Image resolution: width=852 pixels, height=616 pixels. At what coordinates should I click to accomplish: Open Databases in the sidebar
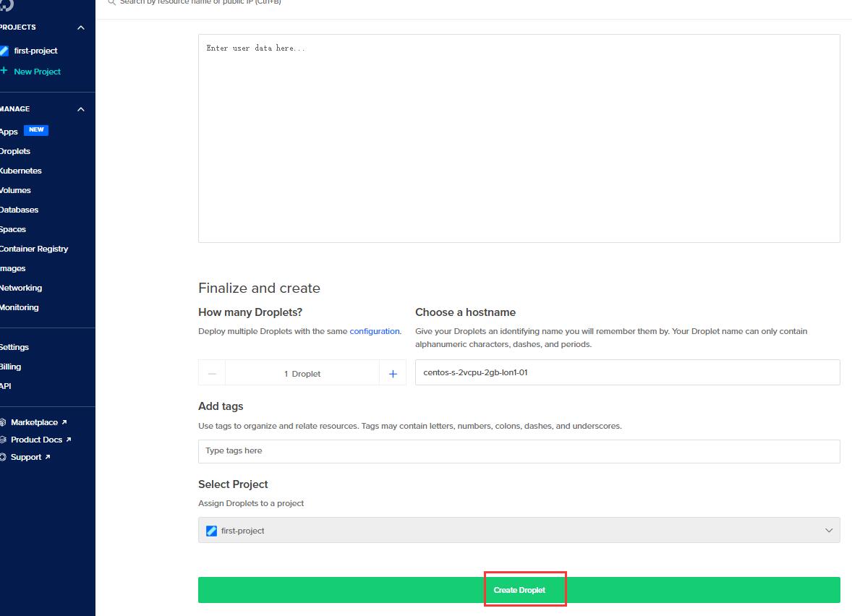pyautogui.click(x=19, y=210)
